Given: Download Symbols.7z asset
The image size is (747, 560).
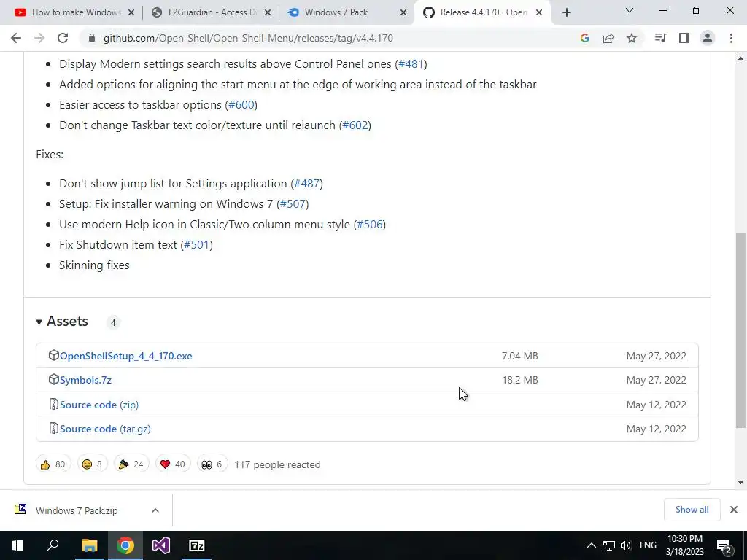Looking at the screenshot, I should pos(86,380).
